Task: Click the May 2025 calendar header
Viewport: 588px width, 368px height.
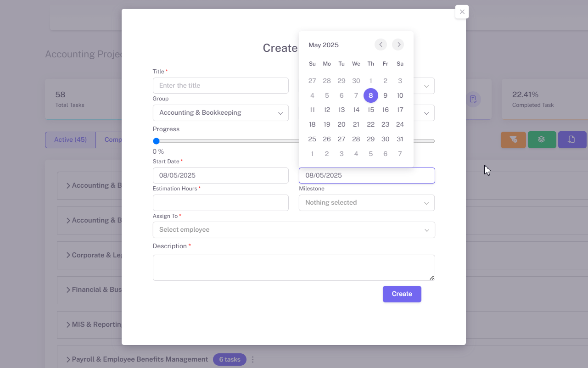Action: pos(324,45)
